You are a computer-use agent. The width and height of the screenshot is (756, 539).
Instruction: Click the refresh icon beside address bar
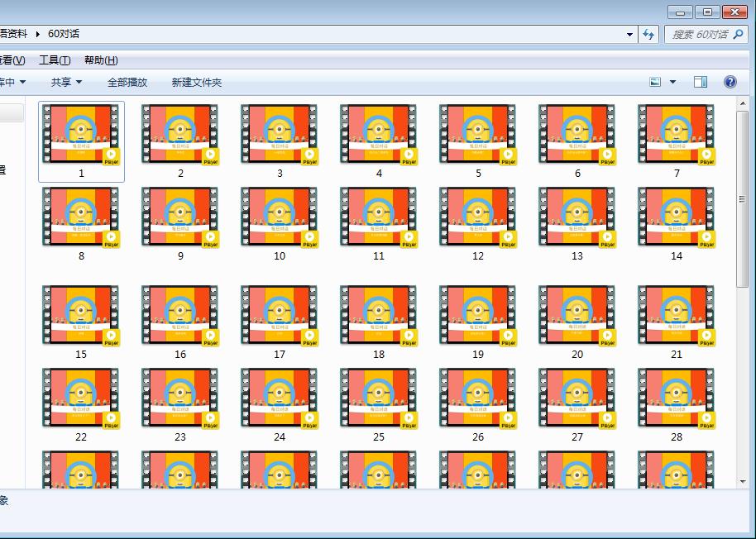point(648,34)
